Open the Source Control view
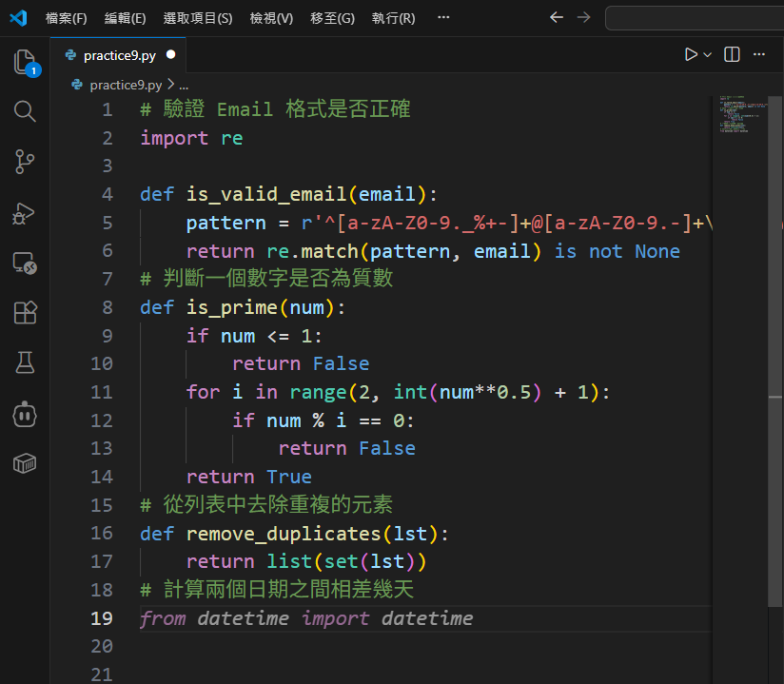 (25, 162)
